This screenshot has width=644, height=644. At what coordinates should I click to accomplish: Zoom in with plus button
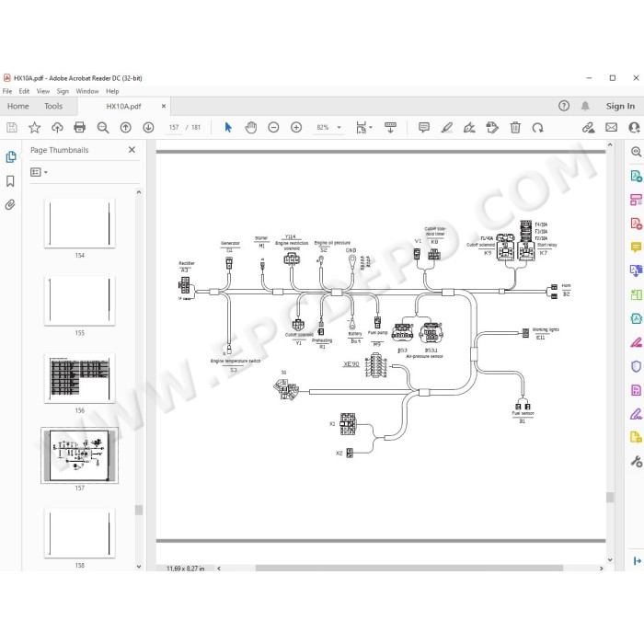(x=296, y=128)
